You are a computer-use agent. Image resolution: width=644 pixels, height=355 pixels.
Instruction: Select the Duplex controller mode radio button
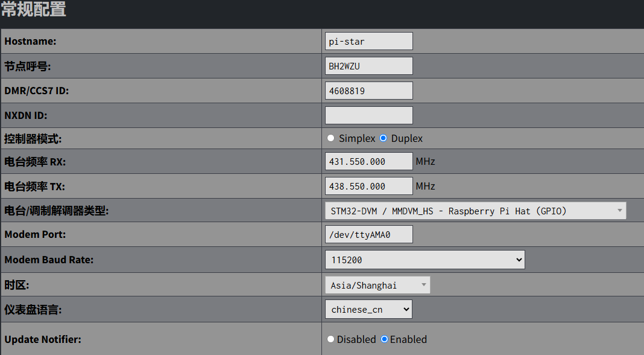pyautogui.click(x=383, y=138)
